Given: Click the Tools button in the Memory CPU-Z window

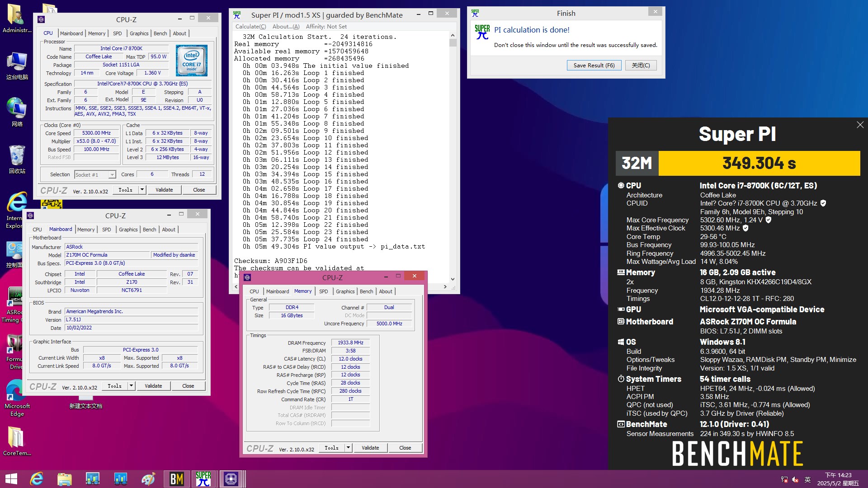Looking at the screenshot, I should click(x=332, y=448).
